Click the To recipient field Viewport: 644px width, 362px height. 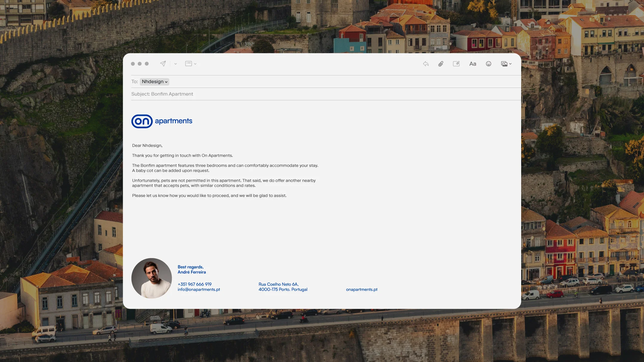[x=135, y=81]
